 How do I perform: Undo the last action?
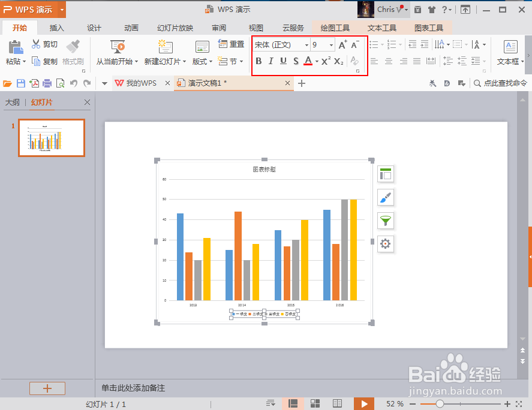click(x=74, y=83)
